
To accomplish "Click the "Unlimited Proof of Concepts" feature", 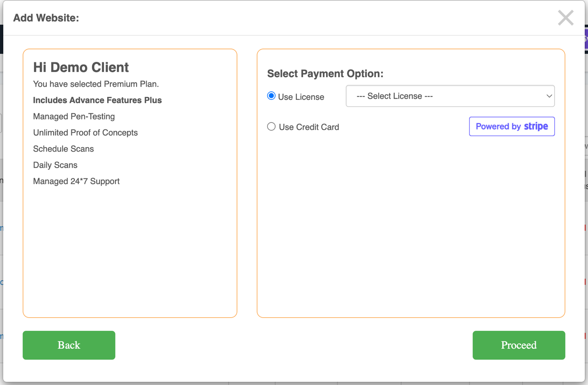I will 85,133.
